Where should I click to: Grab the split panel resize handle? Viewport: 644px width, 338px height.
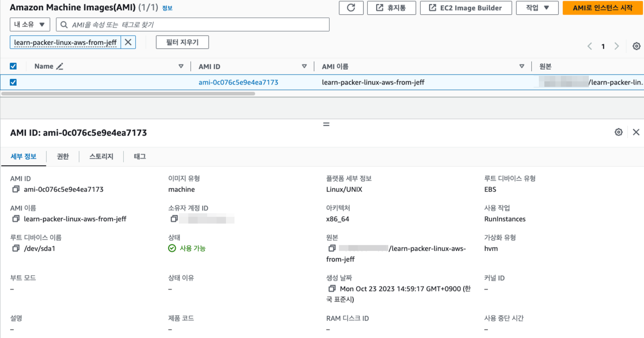326,124
